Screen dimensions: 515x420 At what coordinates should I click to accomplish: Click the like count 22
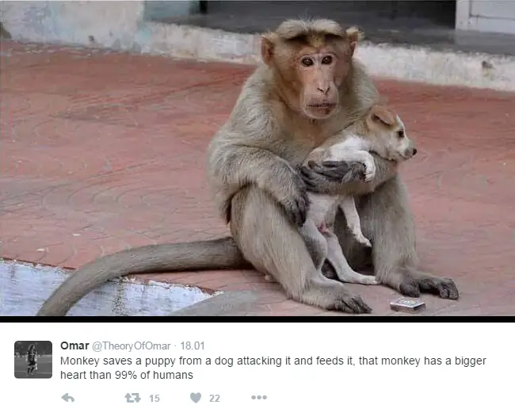click(x=215, y=399)
